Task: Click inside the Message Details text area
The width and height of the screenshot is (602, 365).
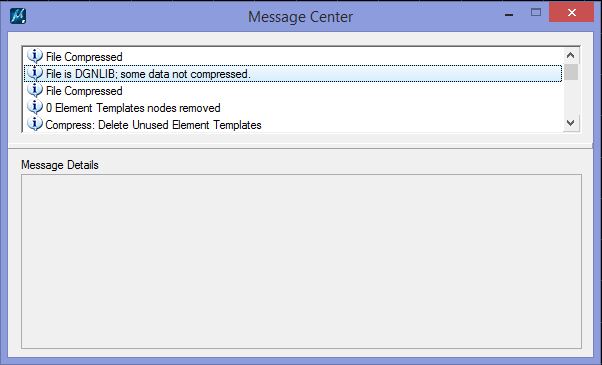Action: pos(301,261)
